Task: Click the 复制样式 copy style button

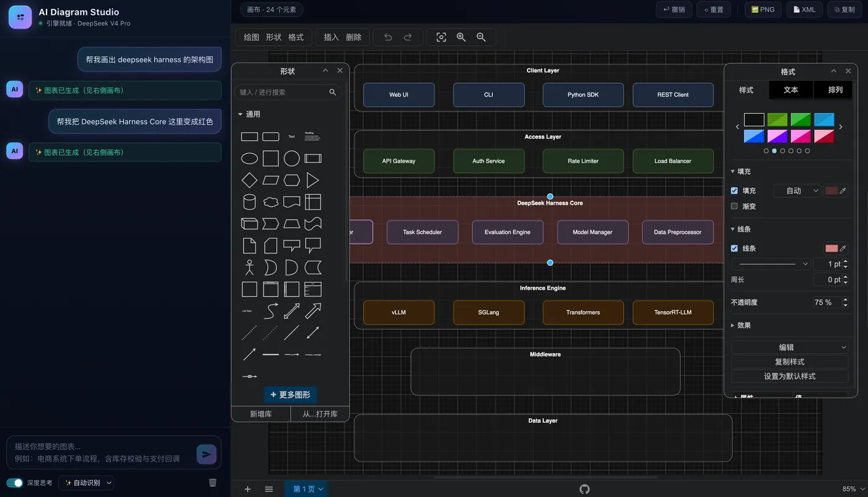Action: [790, 362]
